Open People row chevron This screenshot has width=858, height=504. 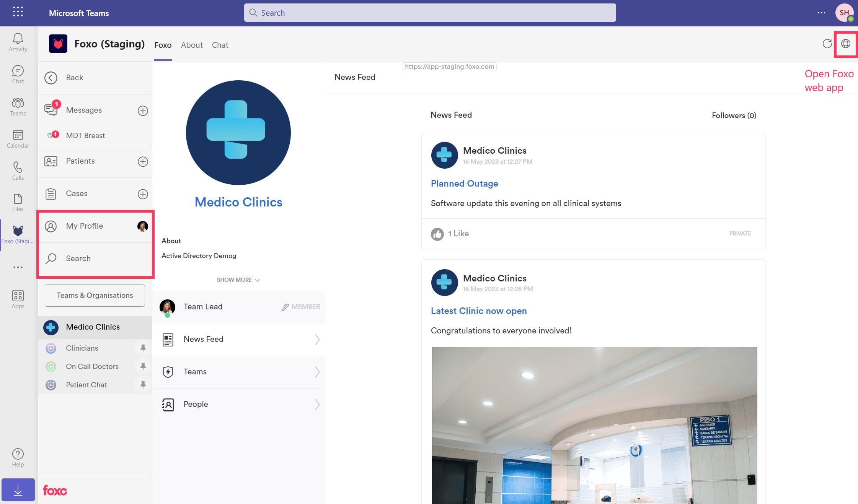pos(317,405)
